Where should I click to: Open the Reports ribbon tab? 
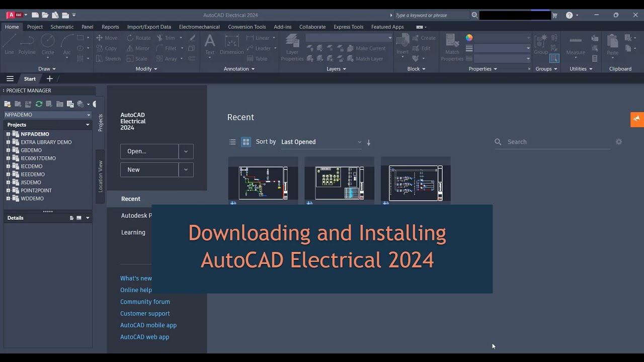[x=110, y=27]
